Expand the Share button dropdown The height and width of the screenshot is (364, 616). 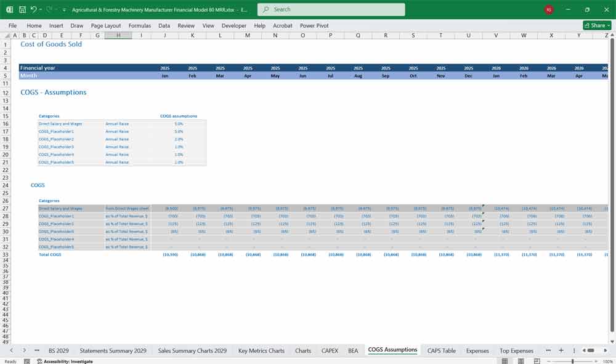tap(609, 25)
